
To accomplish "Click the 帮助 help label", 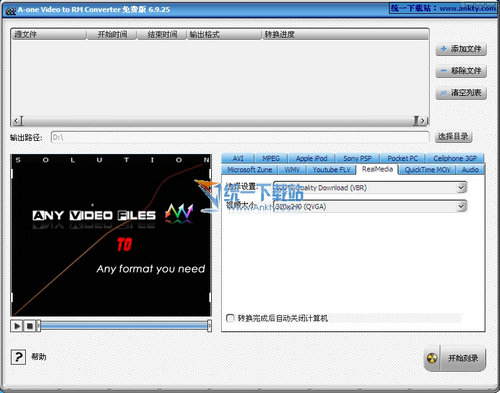I will (x=39, y=357).
